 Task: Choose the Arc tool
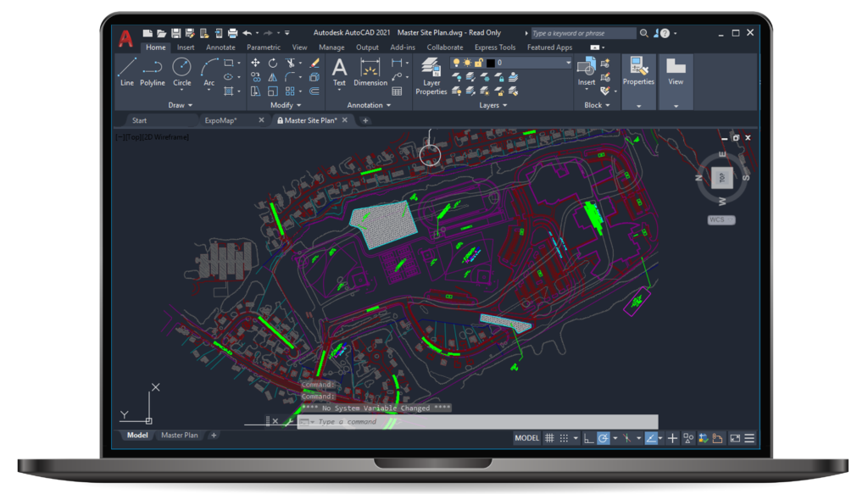pyautogui.click(x=209, y=70)
